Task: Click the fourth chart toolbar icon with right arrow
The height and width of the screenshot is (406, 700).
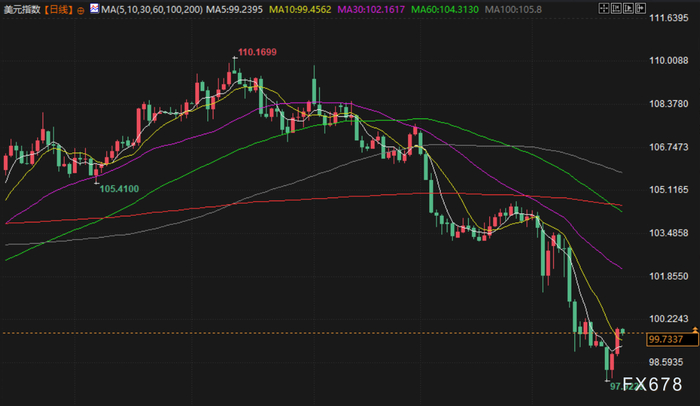Action: coord(640,8)
